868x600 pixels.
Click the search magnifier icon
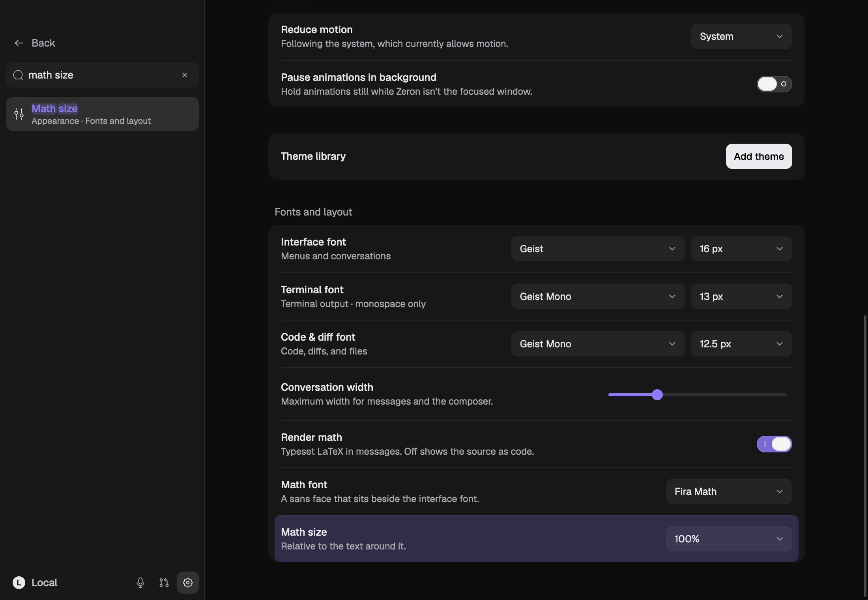click(x=18, y=75)
